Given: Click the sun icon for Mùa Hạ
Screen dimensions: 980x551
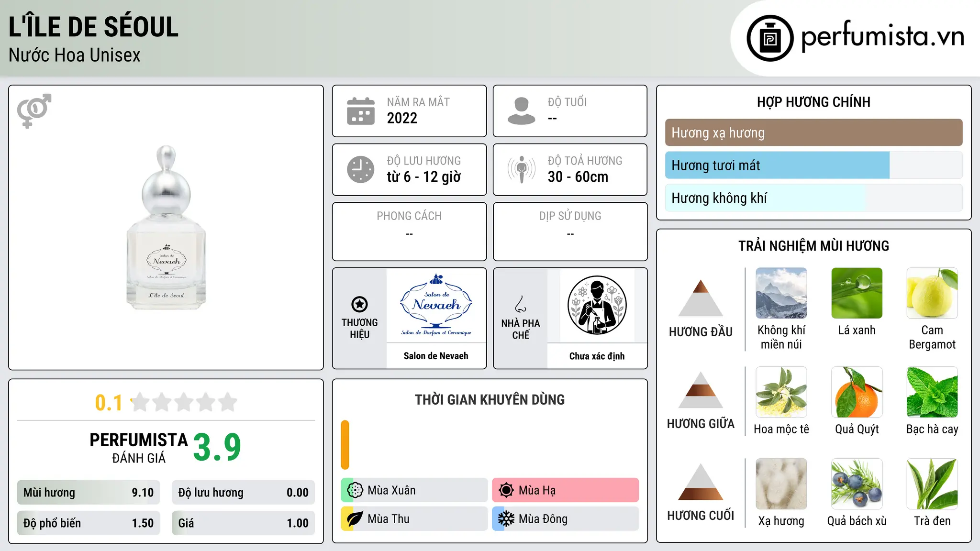Looking at the screenshot, I should pos(506,490).
